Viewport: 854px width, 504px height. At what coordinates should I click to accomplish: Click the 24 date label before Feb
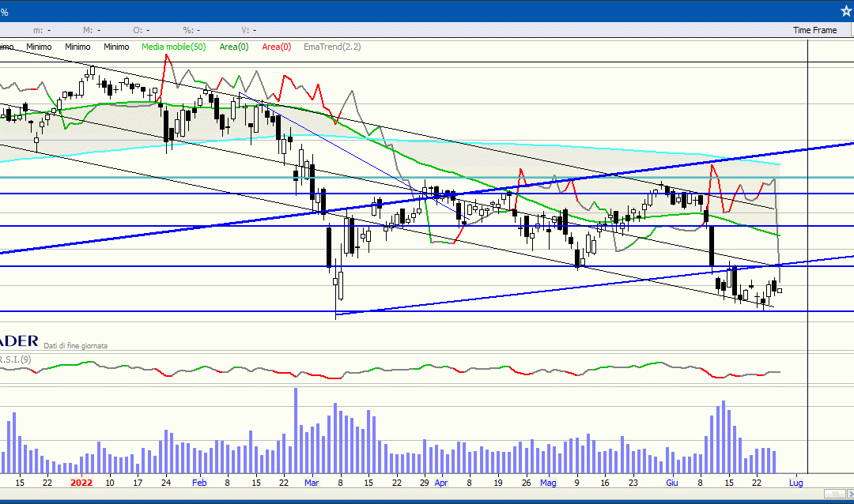click(166, 483)
